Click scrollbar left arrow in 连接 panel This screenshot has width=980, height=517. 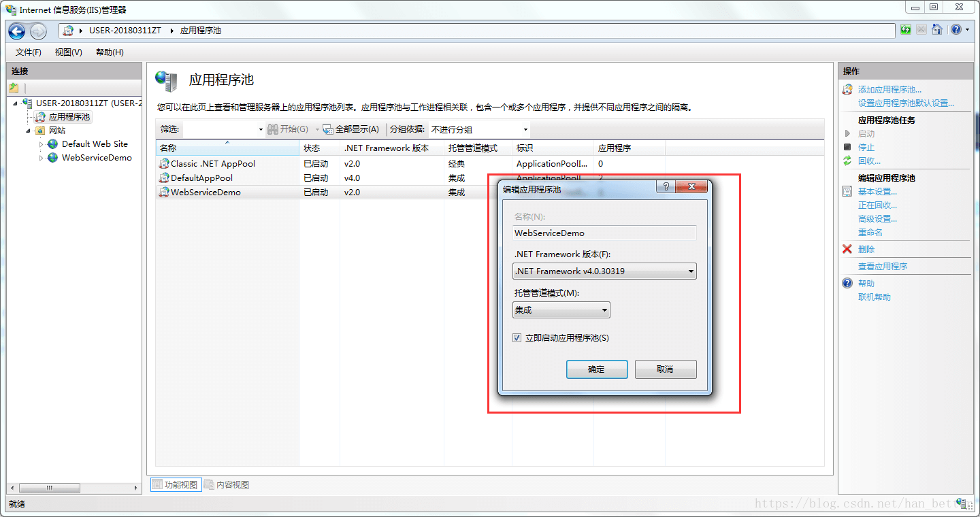click(12, 488)
